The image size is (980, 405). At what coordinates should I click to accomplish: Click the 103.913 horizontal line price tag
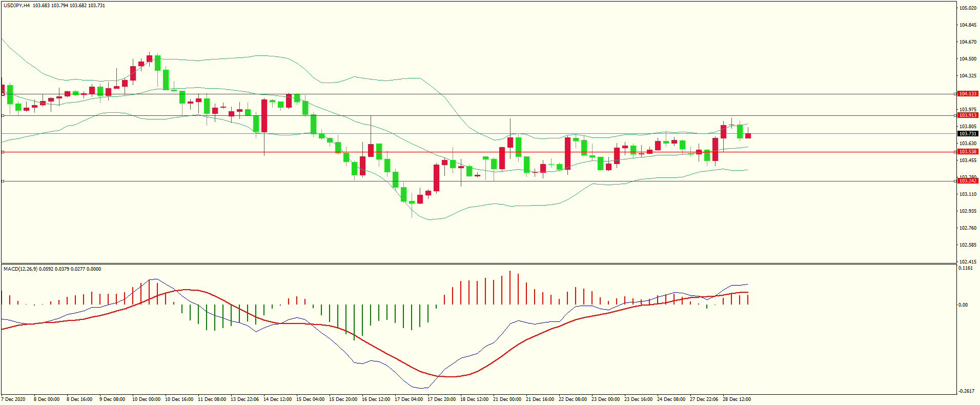[x=968, y=115]
